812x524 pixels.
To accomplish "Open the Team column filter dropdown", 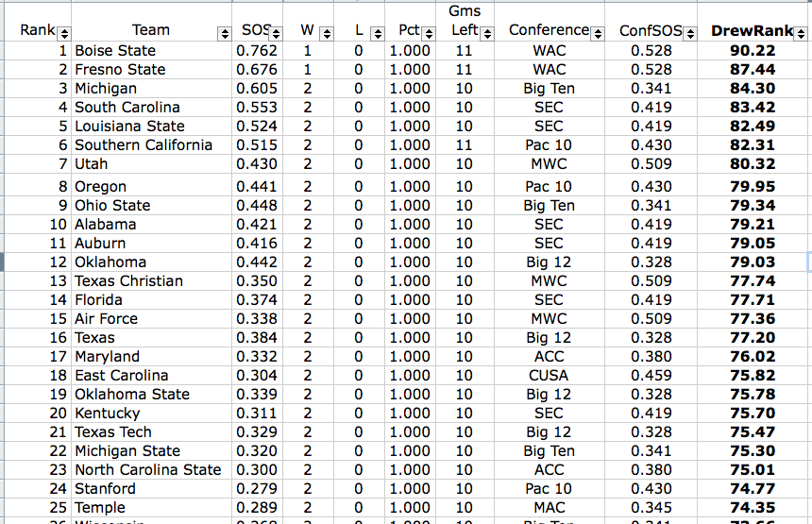I will 225,34.
